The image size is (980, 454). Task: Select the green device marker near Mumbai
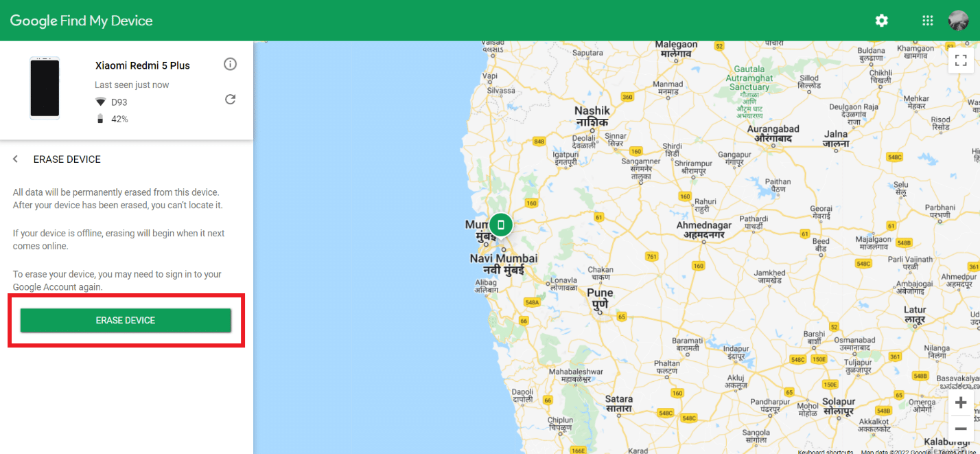(x=501, y=225)
